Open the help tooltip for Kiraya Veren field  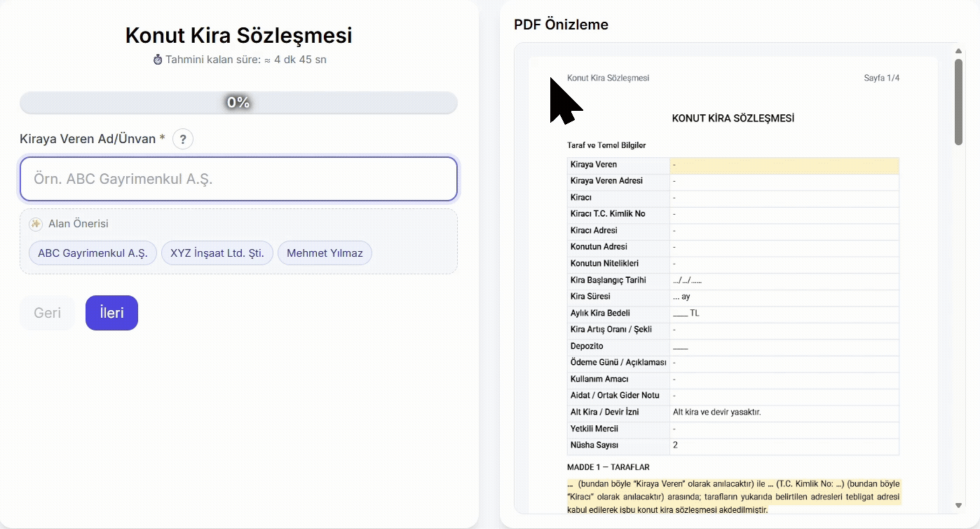point(183,139)
